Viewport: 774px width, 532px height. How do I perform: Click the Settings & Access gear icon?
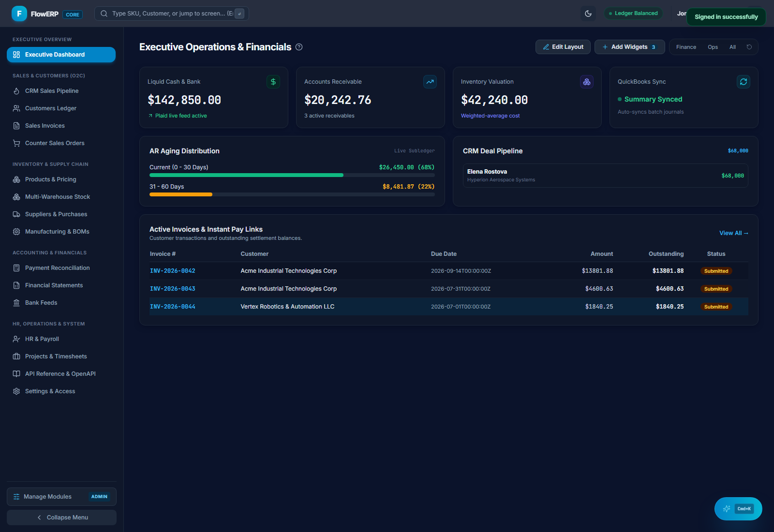tap(16, 391)
